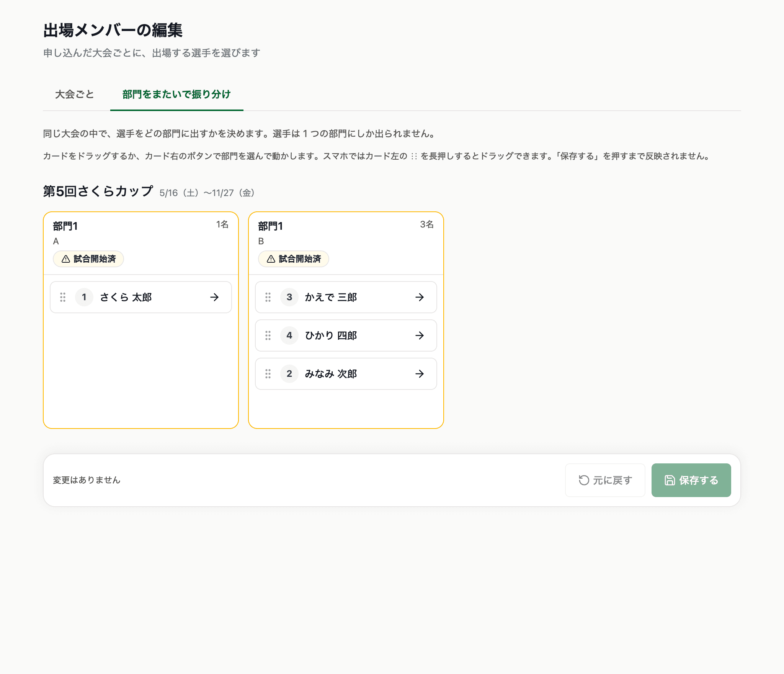Screen dimensions: 784x674
Task: Click the 変更はありません status text
Action: click(87, 480)
